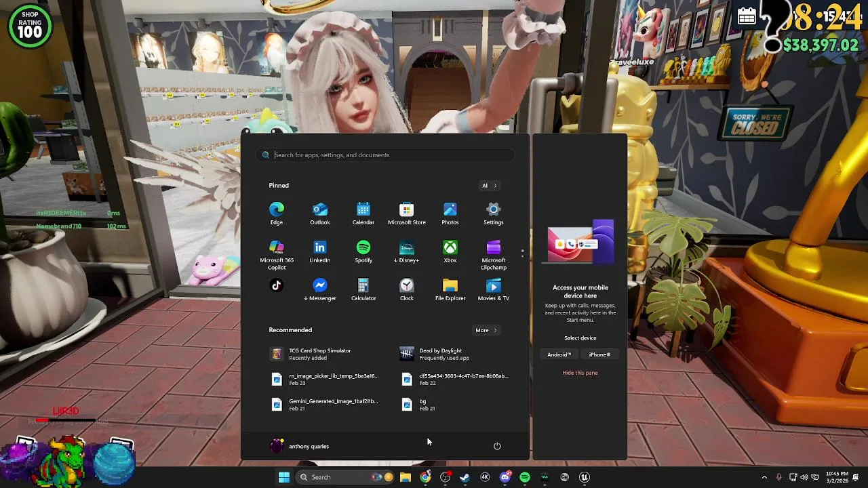This screenshot has height=488, width=868.
Task: Open Spotify from the taskbar
Action: coord(524,477)
